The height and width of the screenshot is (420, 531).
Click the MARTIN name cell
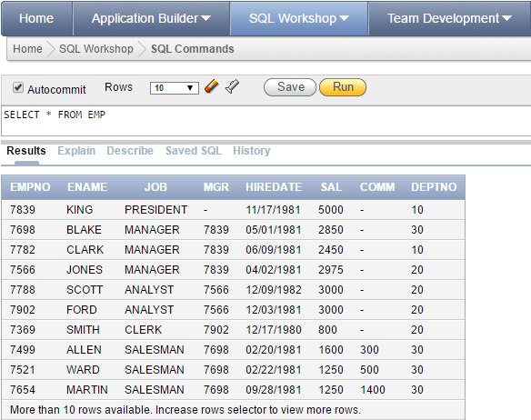click(87, 389)
